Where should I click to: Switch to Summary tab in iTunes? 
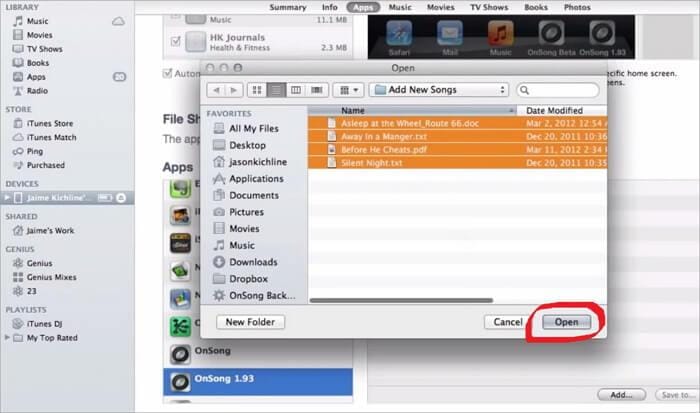(x=288, y=7)
